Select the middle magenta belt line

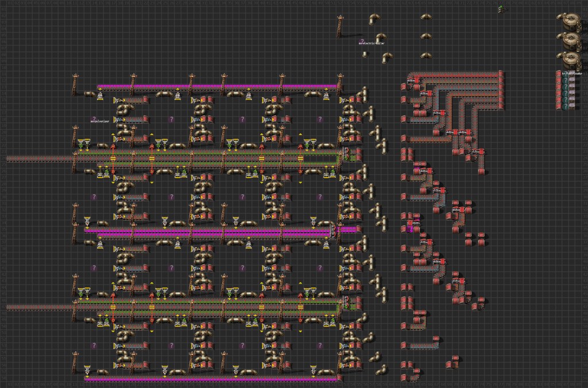(207, 230)
